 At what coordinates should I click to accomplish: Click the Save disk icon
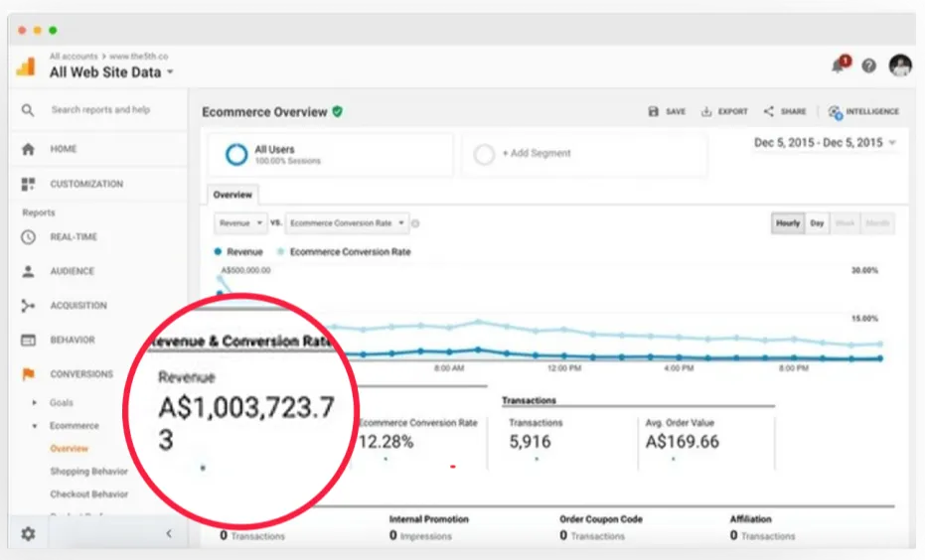coord(653,111)
